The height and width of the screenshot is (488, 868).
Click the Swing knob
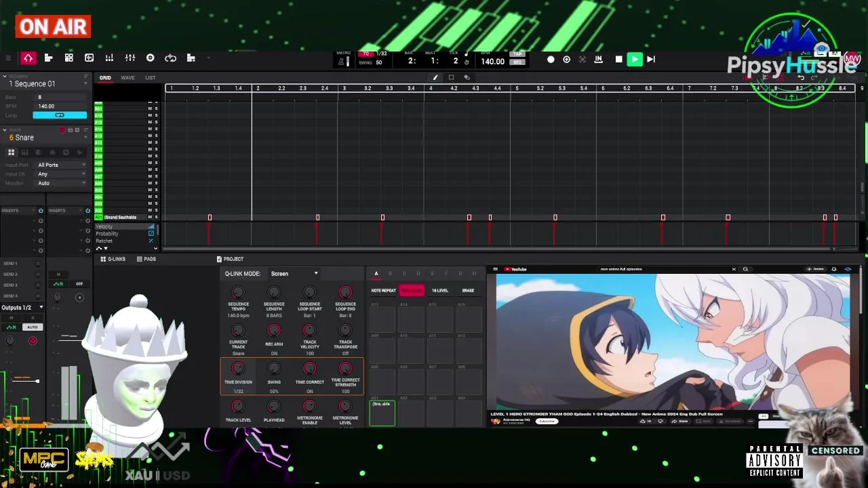(x=274, y=369)
